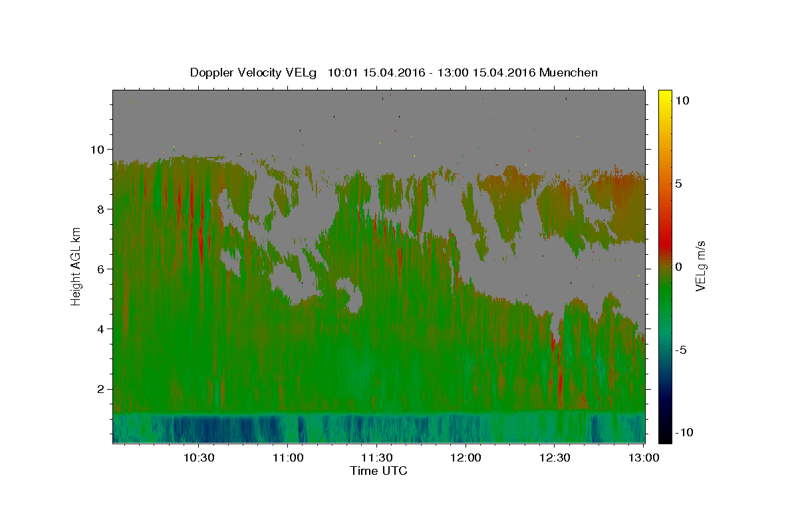
Task: Click the colorbar label 5
Action: tap(680, 184)
